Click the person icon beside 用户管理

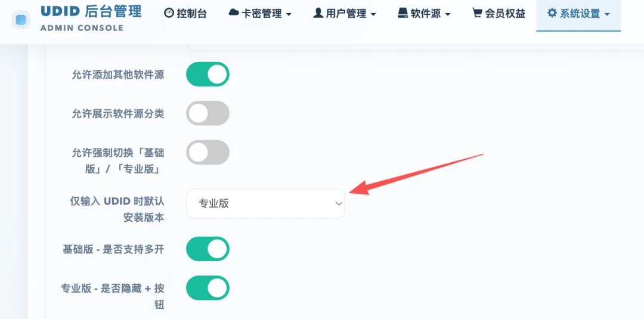click(318, 13)
